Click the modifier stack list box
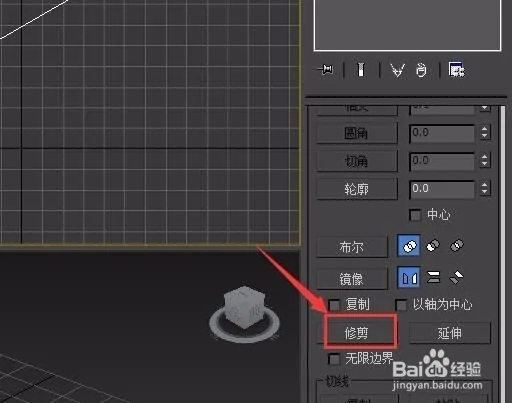This screenshot has height=403, width=512. coord(407,25)
